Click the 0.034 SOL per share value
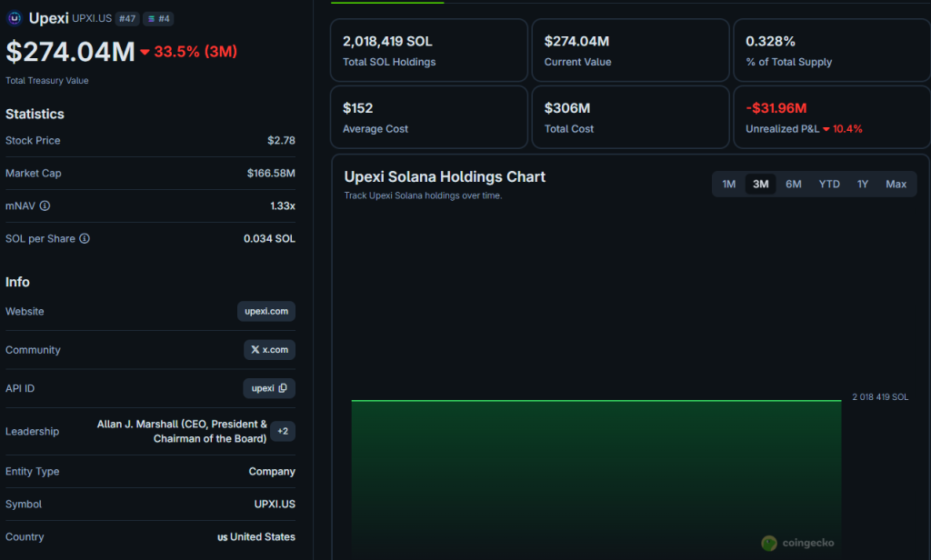This screenshot has height=560, width=931. tap(269, 239)
